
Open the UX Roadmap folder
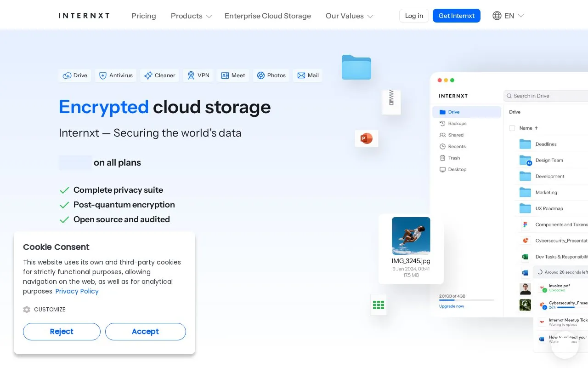[x=548, y=208]
